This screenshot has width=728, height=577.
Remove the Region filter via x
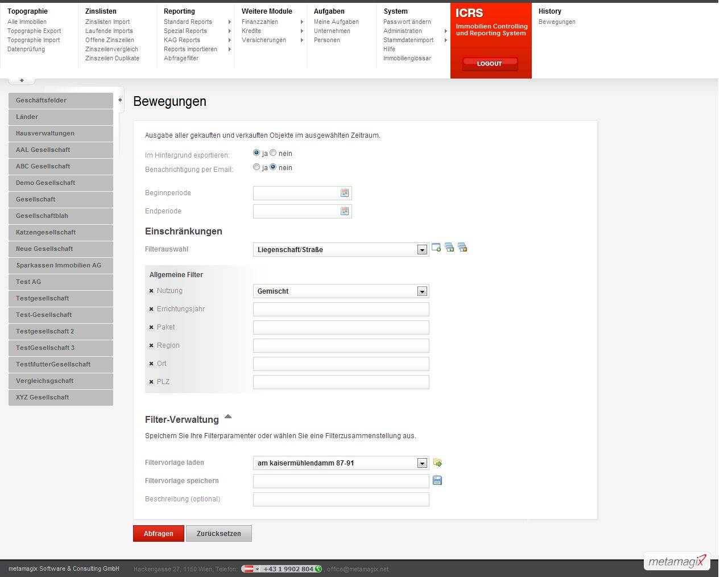[x=151, y=345]
